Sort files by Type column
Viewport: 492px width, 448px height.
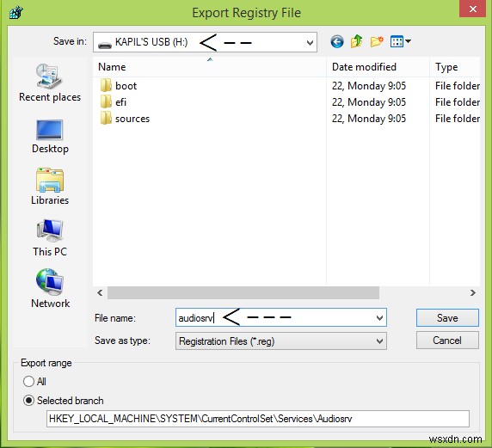click(x=455, y=67)
